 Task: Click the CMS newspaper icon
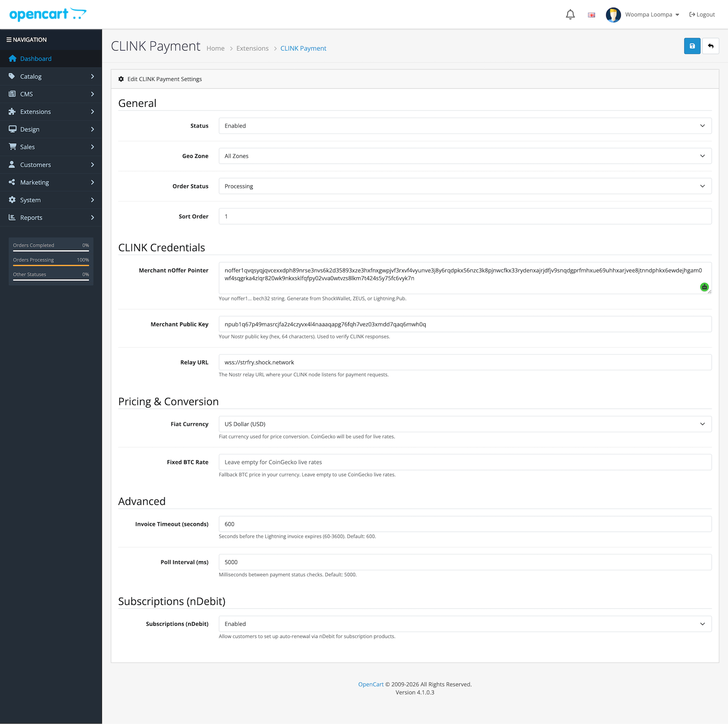click(x=12, y=94)
